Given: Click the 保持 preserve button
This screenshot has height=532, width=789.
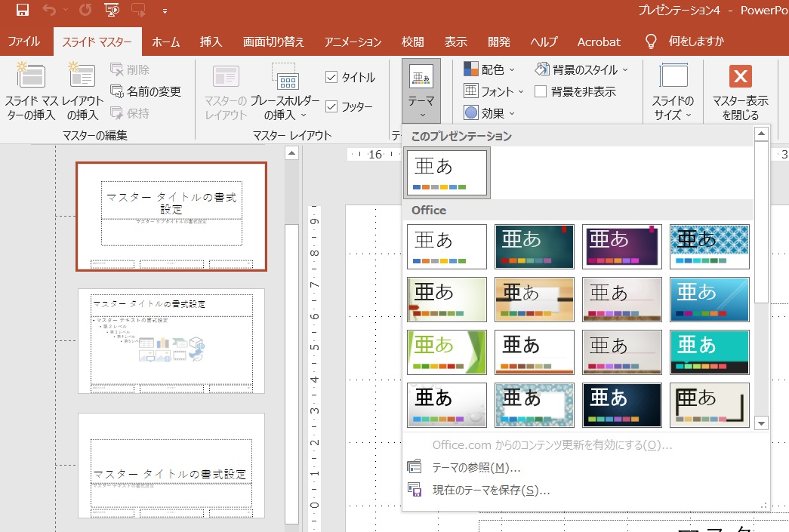Looking at the screenshot, I should pyautogui.click(x=130, y=113).
